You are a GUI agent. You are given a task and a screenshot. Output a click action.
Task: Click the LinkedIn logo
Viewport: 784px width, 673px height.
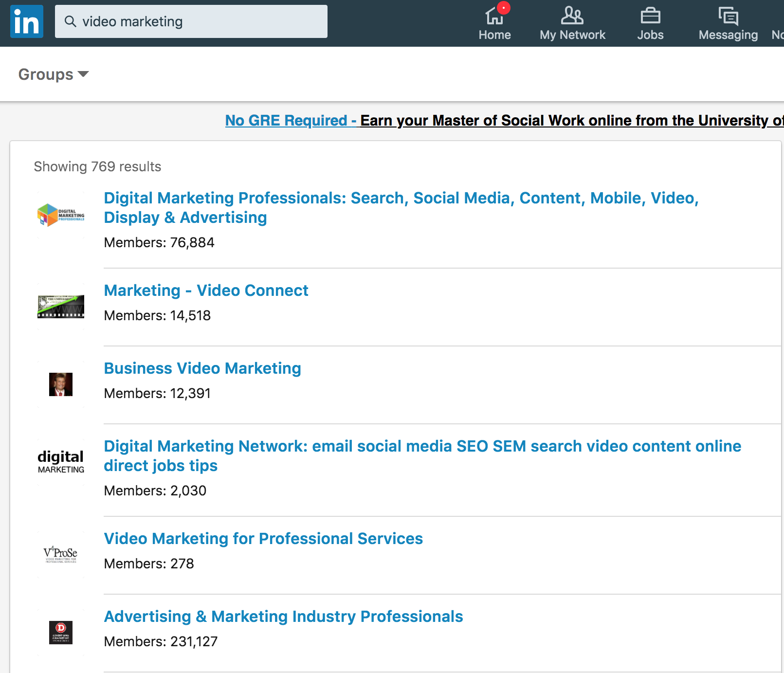[27, 21]
